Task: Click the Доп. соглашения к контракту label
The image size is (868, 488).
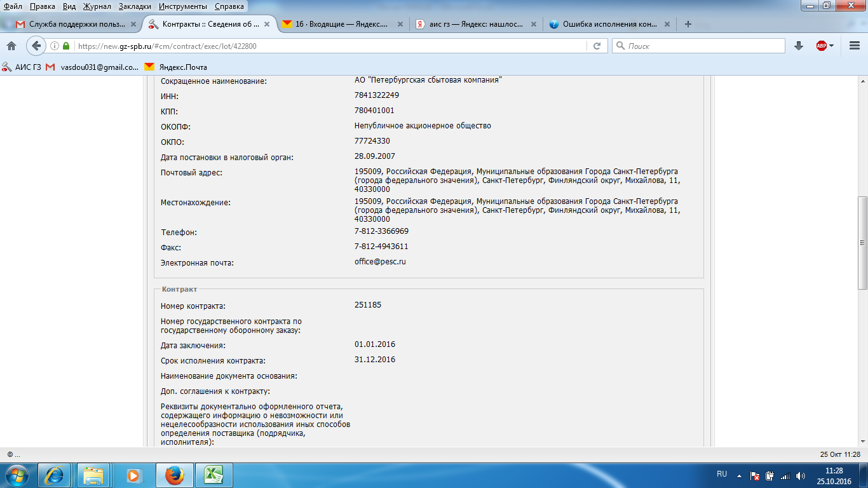Action: 215,391
